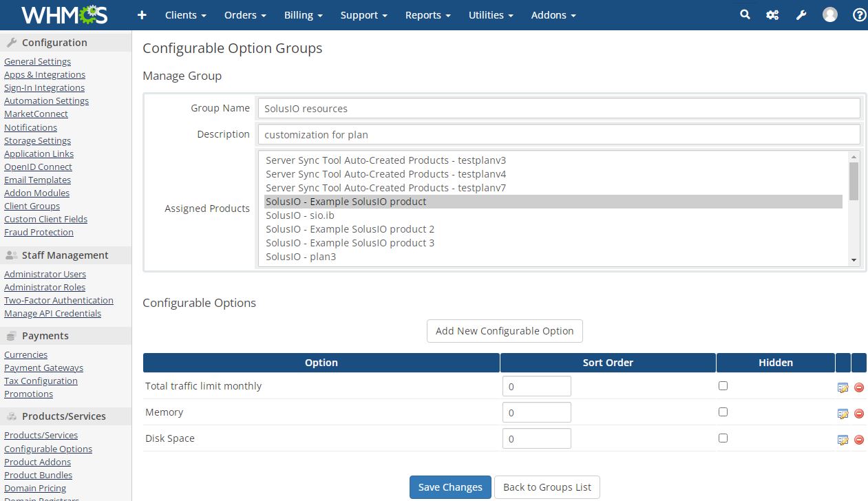Image resolution: width=868 pixels, height=501 pixels.
Task: Open Tax Configuration link
Action: coord(41,381)
